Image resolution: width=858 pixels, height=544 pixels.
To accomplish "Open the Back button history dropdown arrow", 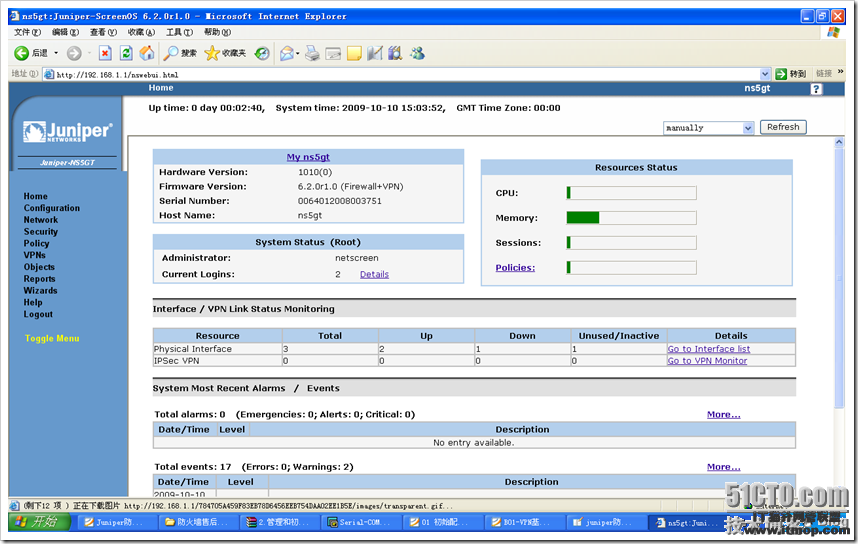I will point(56,53).
